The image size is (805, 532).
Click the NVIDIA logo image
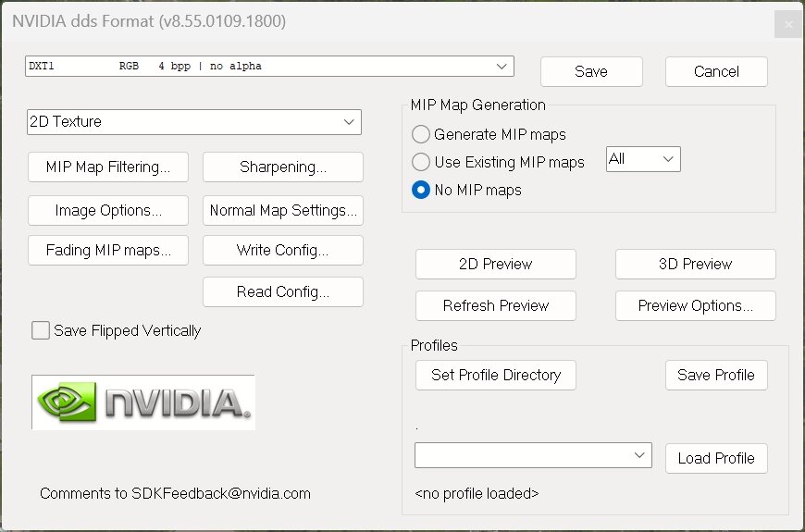pos(143,402)
